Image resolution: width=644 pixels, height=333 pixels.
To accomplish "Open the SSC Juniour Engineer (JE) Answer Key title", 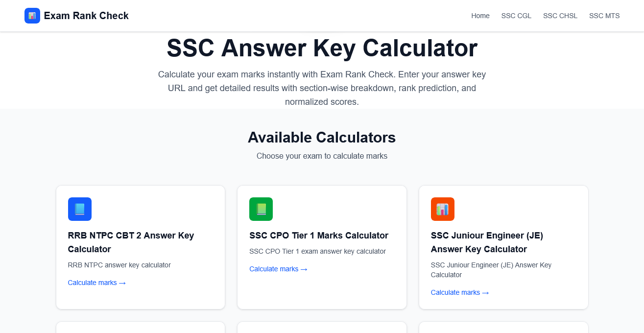I will 487,242.
